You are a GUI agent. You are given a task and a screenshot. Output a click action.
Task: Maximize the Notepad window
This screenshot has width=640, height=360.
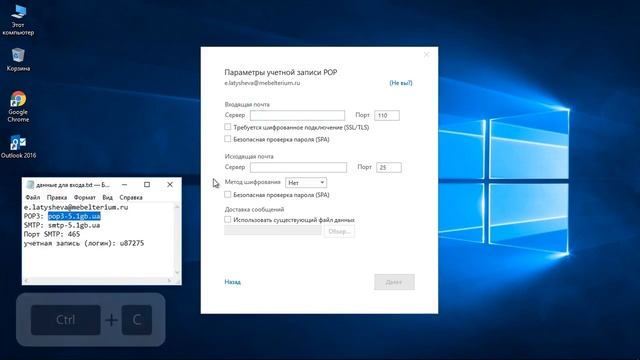point(147,184)
